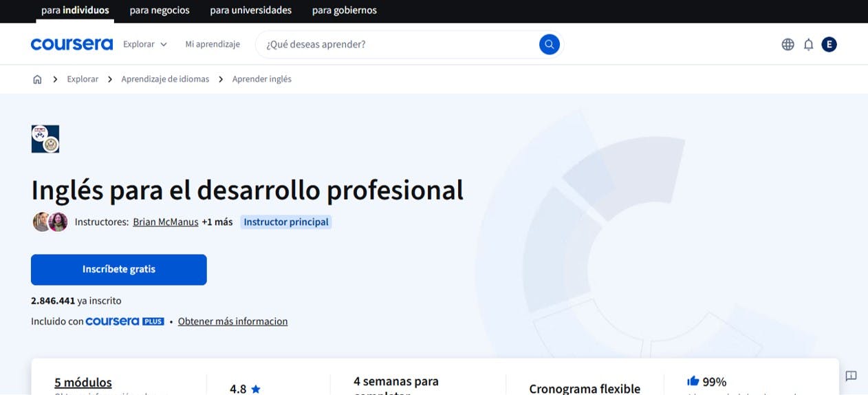868x395 pixels.
Task: Open the language globe icon
Action: pos(788,45)
